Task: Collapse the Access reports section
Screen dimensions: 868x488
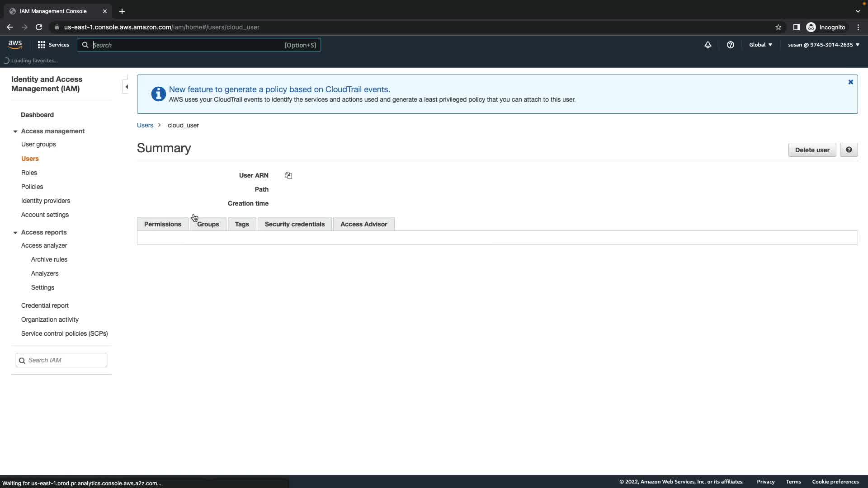Action: point(15,233)
